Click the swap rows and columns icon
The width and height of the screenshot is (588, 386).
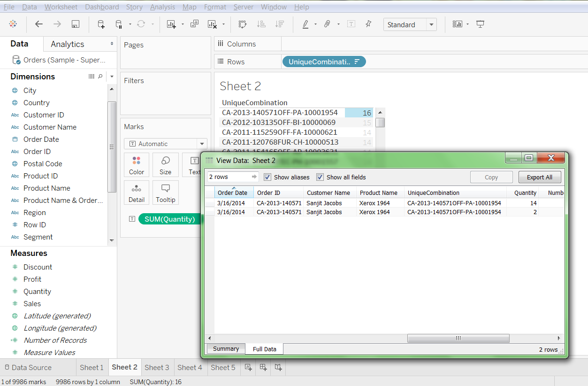[x=242, y=24]
